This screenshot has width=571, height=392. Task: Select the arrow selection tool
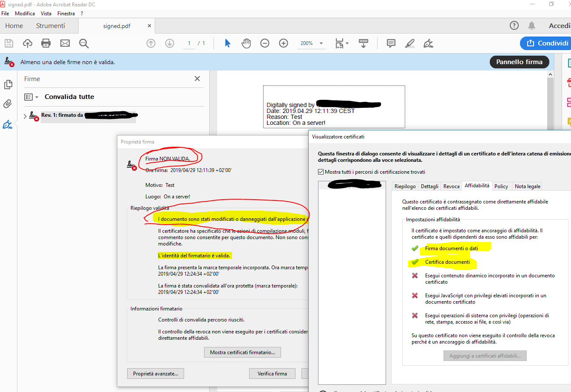pyautogui.click(x=227, y=43)
